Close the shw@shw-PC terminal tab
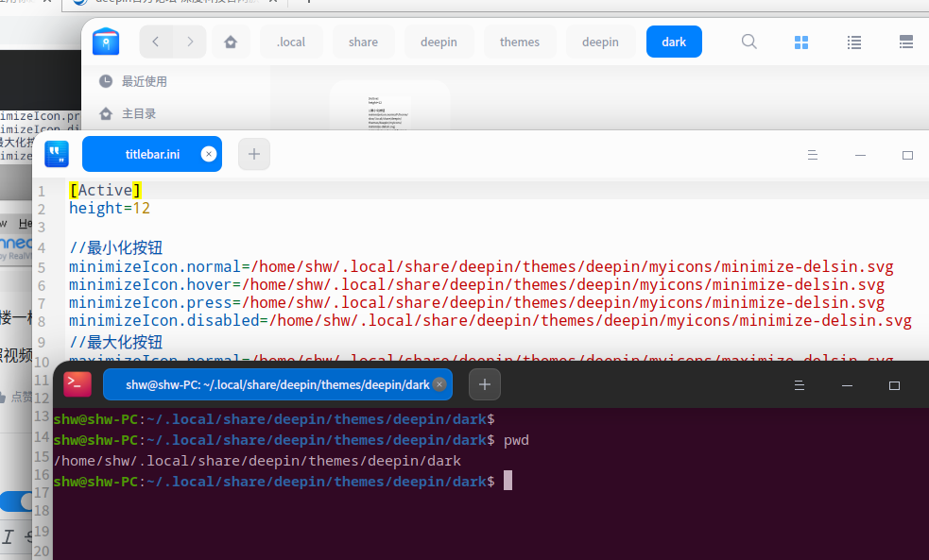The height and width of the screenshot is (560, 929). click(439, 384)
